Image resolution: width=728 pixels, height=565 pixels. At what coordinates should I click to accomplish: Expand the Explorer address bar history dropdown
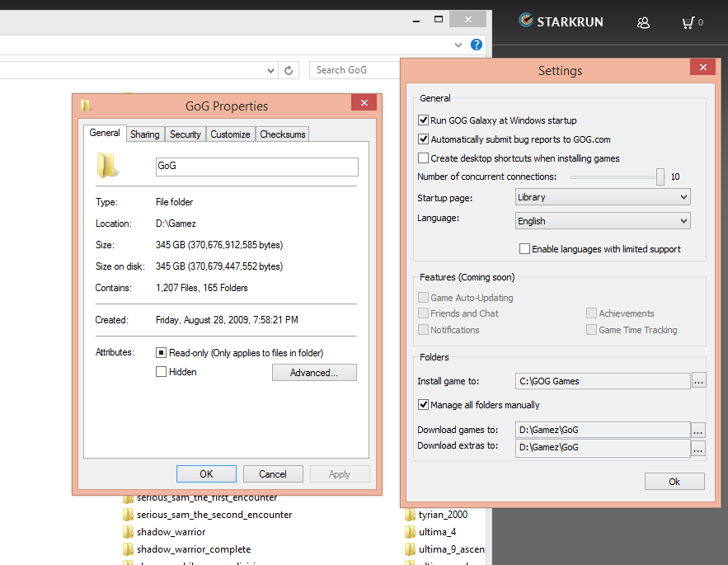[x=270, y=71]
